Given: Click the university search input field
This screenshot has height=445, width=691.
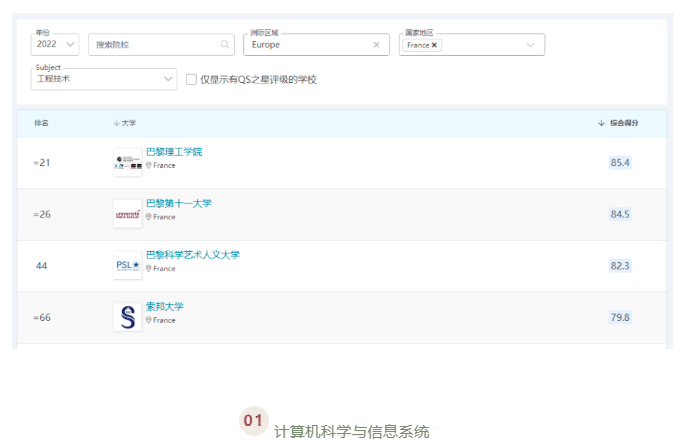Looking at the screenshot, I should (161, 44).
